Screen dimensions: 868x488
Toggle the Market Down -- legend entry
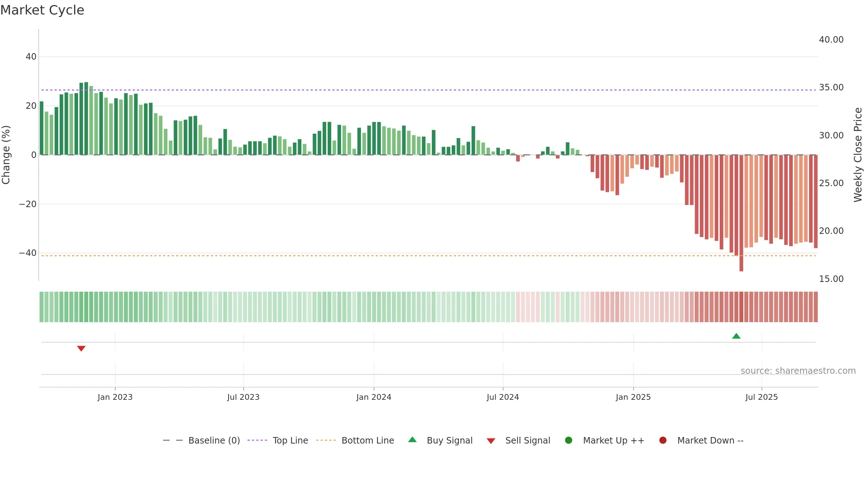point(701,440)
